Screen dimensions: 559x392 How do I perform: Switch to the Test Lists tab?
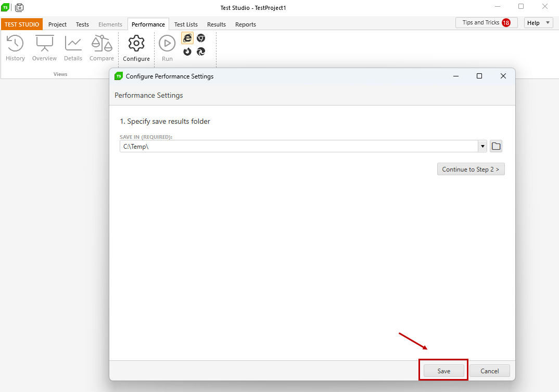click(x=186, y=24)
